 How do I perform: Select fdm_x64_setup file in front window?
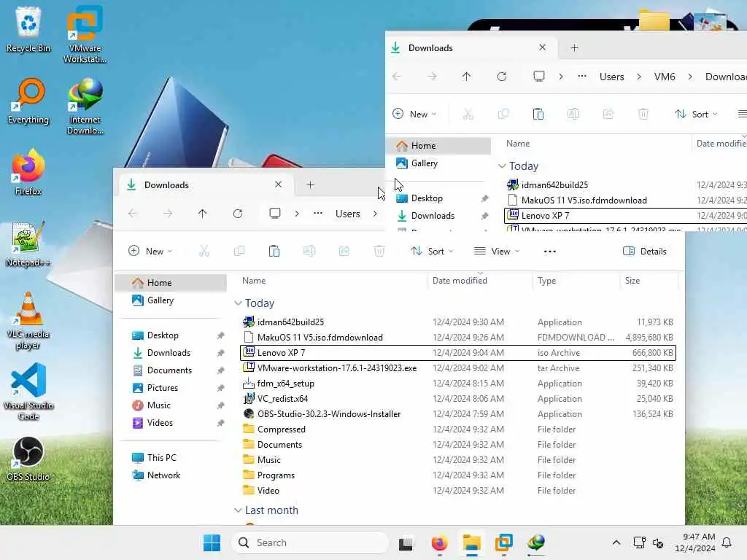click(x=458, y=384)
